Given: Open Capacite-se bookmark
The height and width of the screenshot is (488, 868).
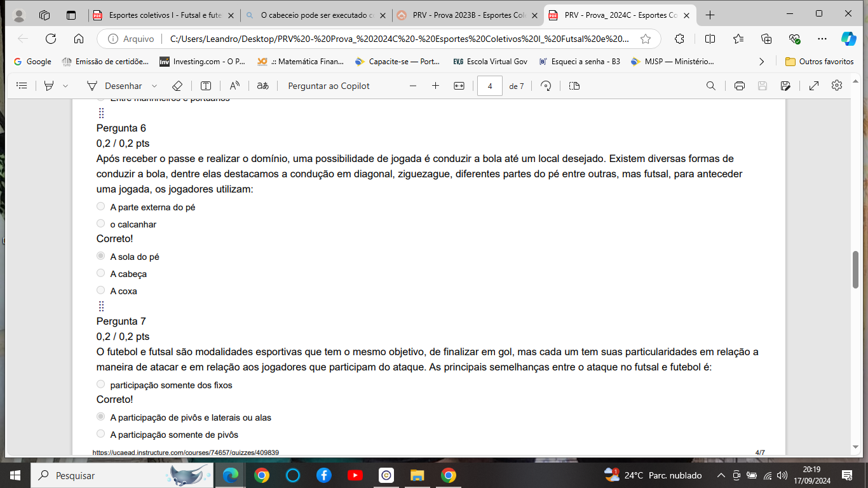Looking at the screenshot, I should pyautogui.click(x=397, y=62).
